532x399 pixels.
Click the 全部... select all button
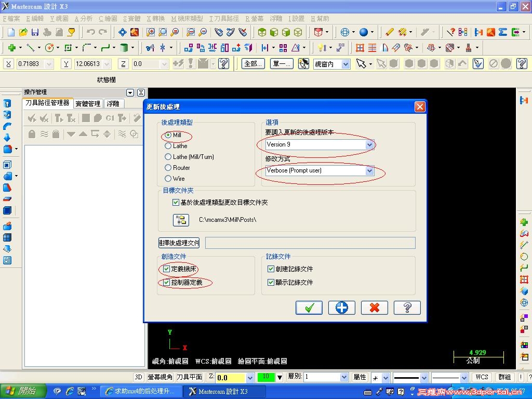[x=253, y=64]
